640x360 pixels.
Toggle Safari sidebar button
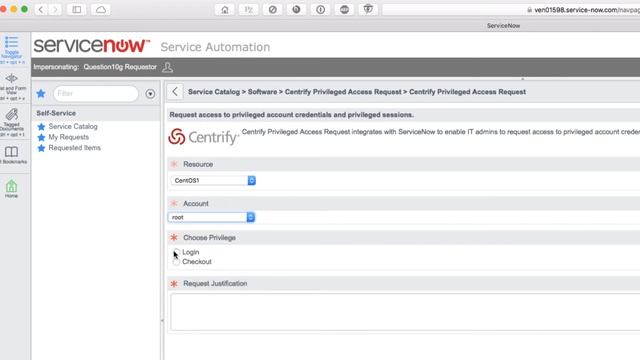click(x=76, y=9)
